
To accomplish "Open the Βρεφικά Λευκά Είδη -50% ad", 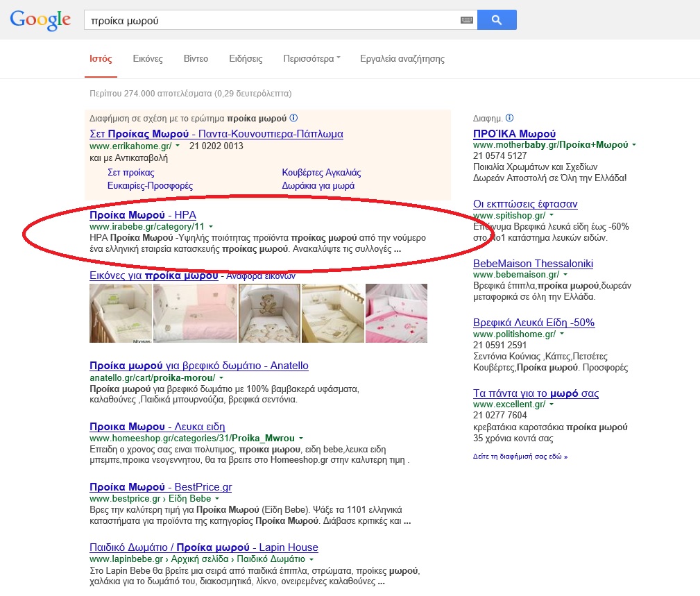I will [534, 323].
